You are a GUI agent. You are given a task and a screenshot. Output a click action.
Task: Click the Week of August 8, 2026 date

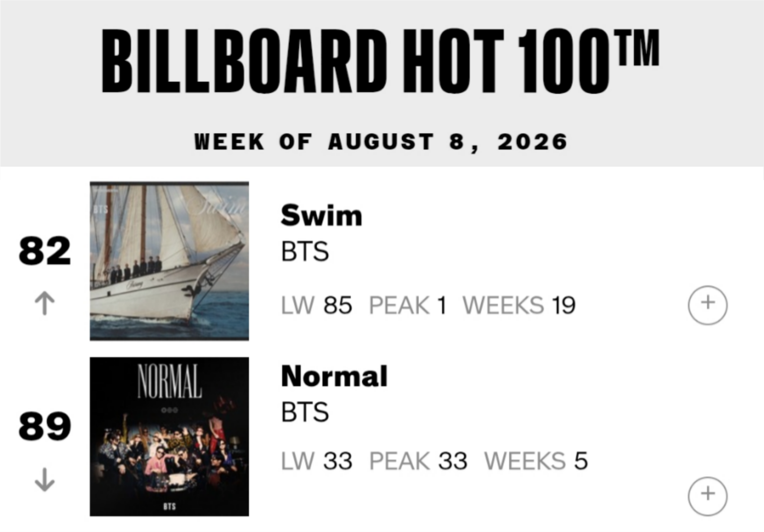tap(381, 142)
